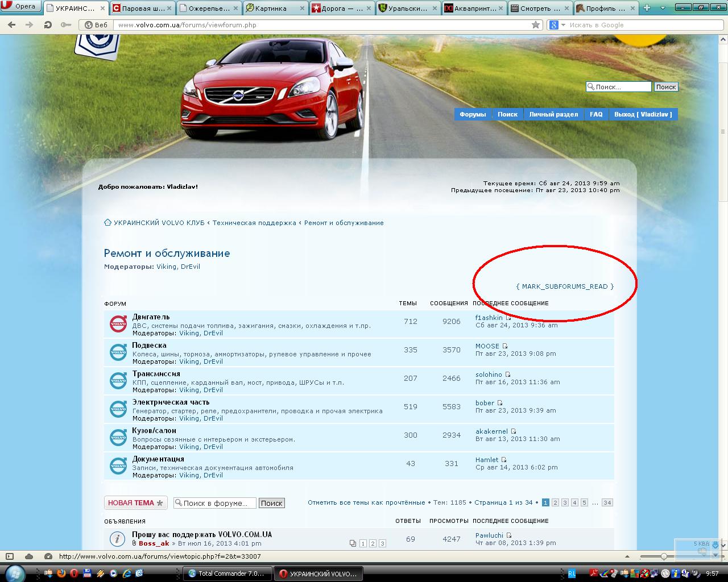Open the Трансмиссия subforum link
Screen dimensions: 728x582
(156, 374)
